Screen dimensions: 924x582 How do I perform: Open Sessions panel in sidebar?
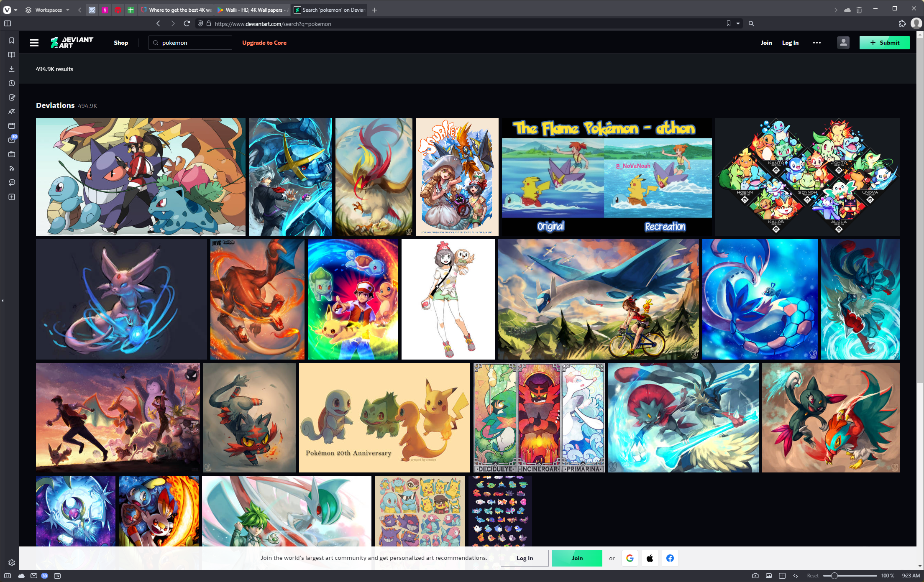[12, 183]
